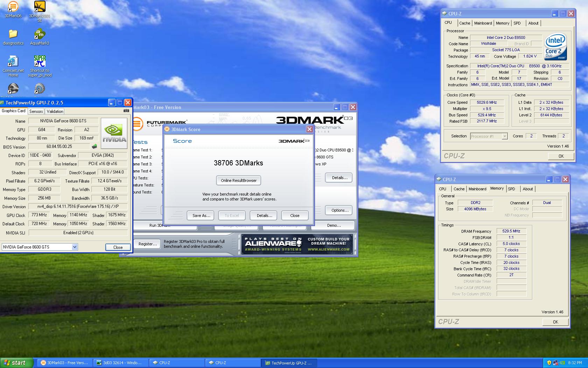Image resolution: width=588 pixels, height=368 pixels.
Task: Open Mainboard tab in top CPU-Z
Action: pyautogui.click(x=483, y=23)
